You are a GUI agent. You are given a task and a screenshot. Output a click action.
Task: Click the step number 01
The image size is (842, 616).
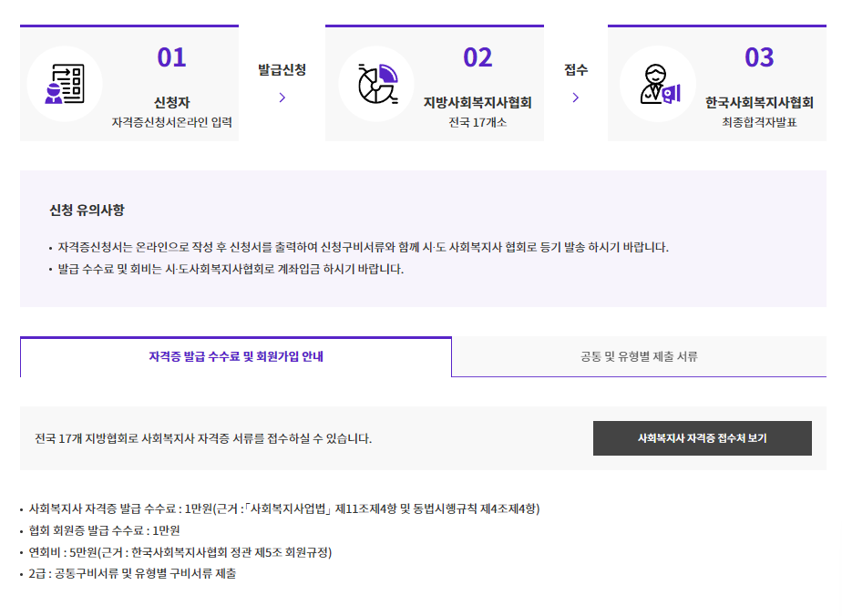tap(173, 58)
